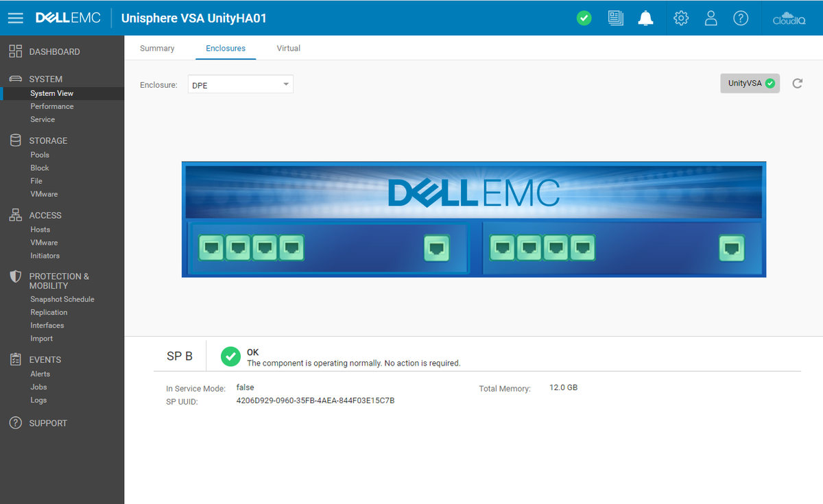Open the user account icon
This screenshot has height=504, width=823.
[x=711, y=19]
